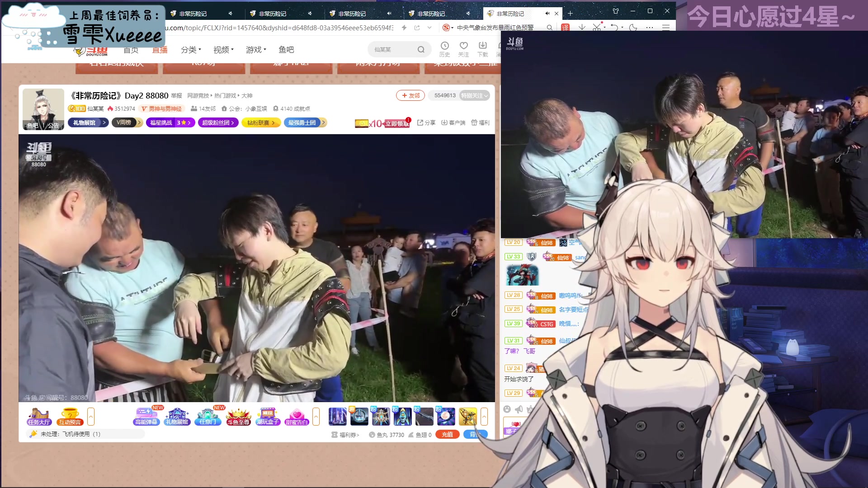Open the 超级粉丝团 badge
868x488 pixels.
218,122
